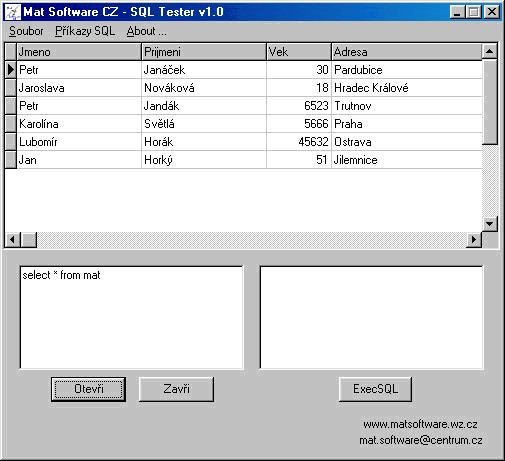
Task: Click the app icon in title bar
Action: tap(13, 12)
